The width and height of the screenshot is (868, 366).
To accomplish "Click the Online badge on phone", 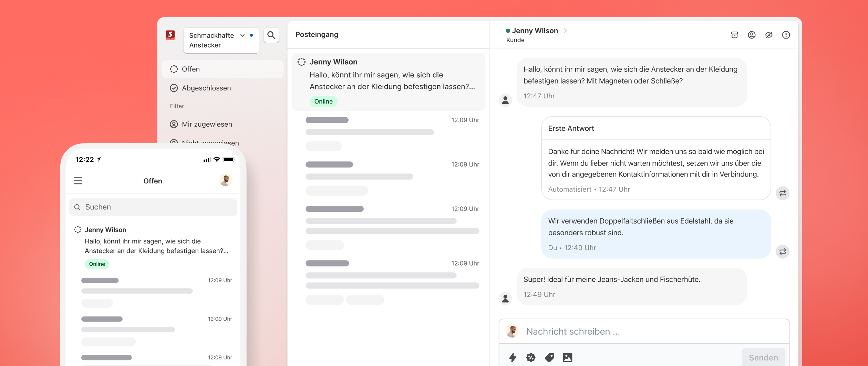I will (x=97, y=264).
